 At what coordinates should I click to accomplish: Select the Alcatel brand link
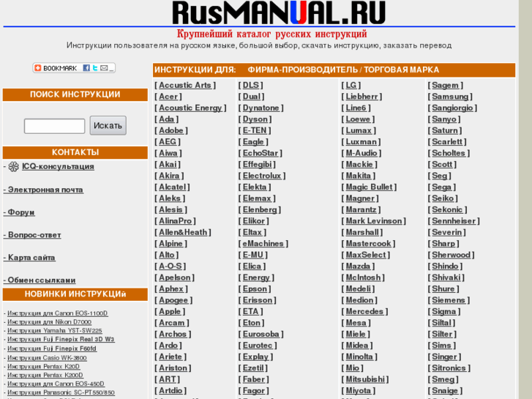coord(172,187)
